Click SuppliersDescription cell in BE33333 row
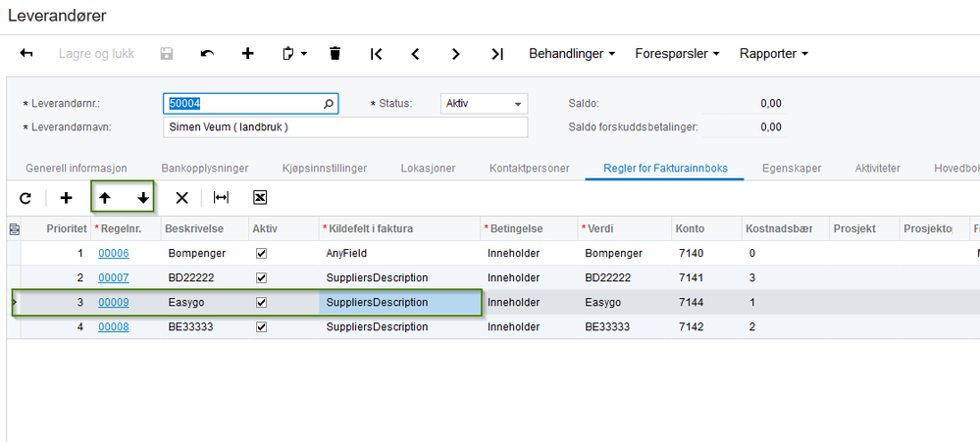 (x=399, y=326)
